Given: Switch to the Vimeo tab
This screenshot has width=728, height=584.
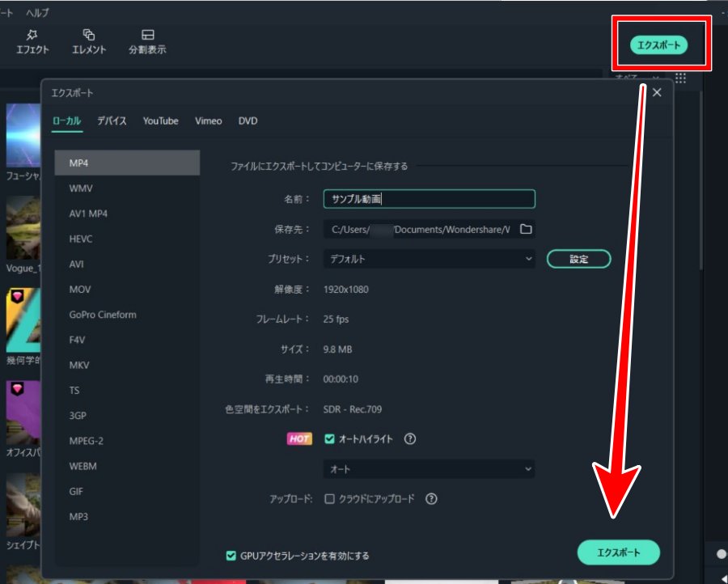Looking at the screenshot, I should (x=209, y=121).
